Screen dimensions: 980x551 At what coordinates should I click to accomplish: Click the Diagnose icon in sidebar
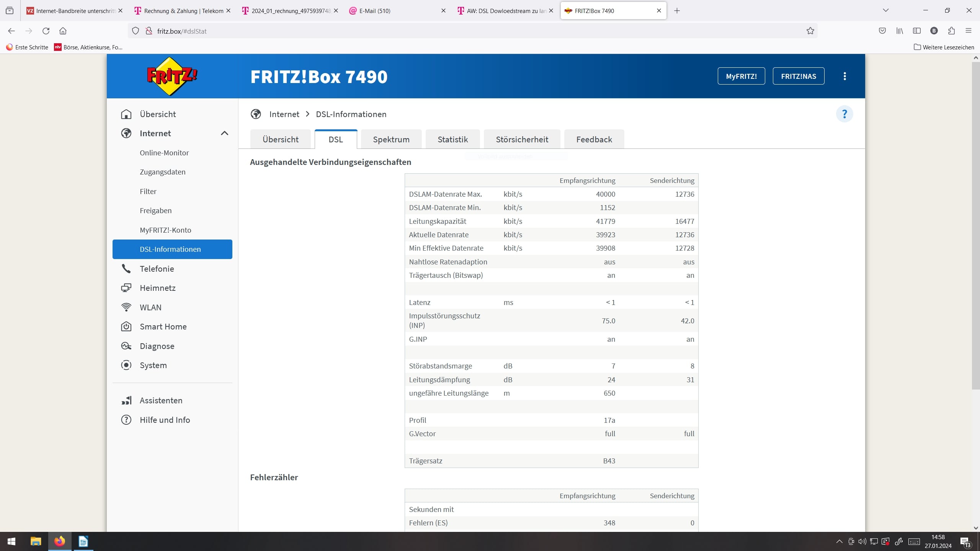pyautogui.click(x=126, y=346)
